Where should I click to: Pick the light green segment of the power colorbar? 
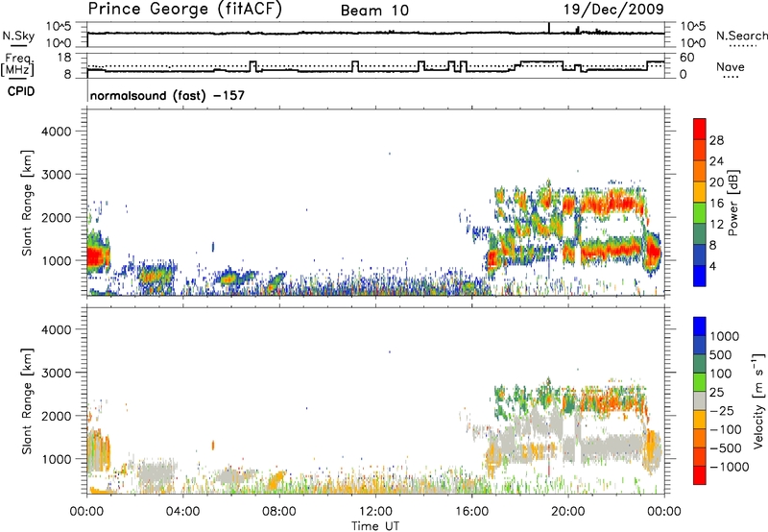[700, 213]
